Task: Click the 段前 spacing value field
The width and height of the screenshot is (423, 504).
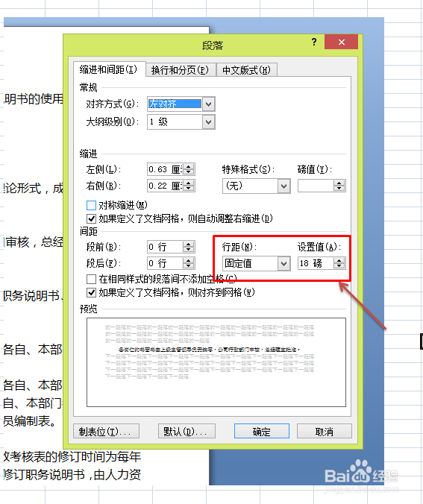Action: click(165, 247)
